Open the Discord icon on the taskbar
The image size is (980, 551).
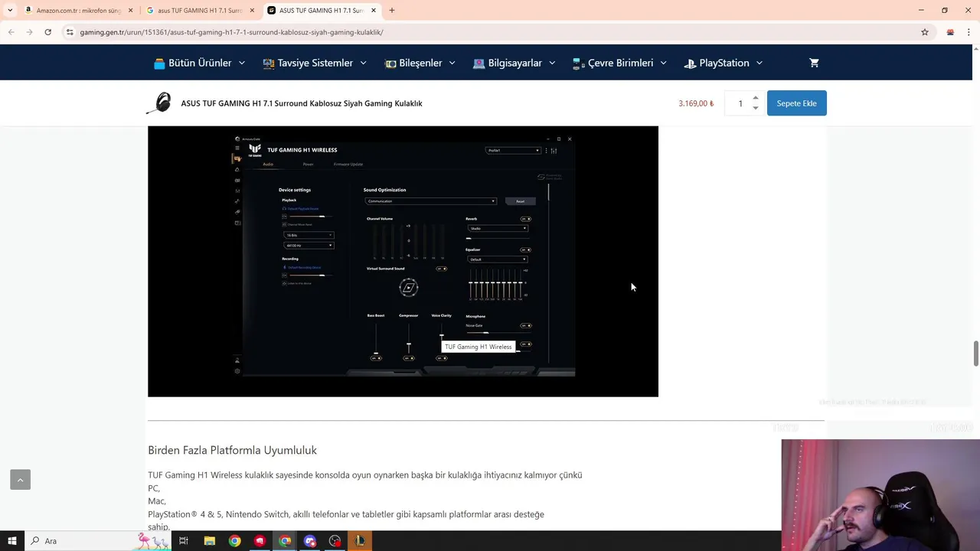pos(310,541)
